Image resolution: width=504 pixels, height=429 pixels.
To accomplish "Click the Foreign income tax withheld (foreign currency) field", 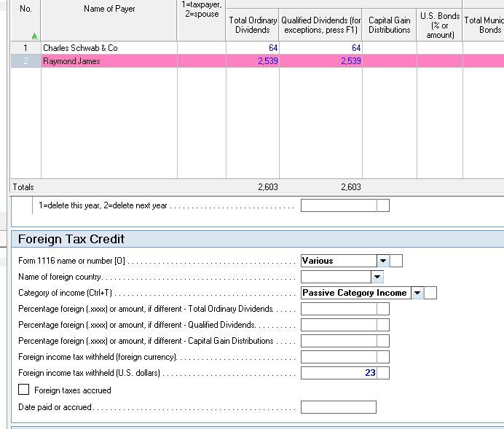I will (x=338, y=357).
